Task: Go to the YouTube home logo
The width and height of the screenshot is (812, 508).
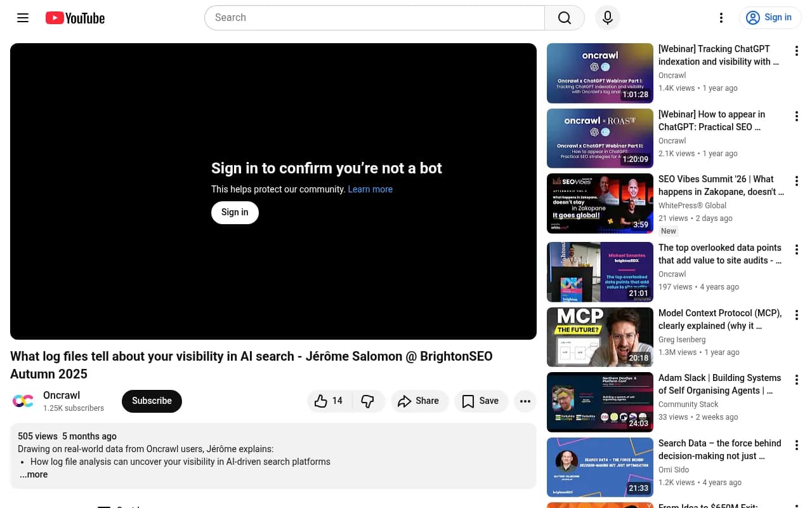Action: [75, 18]
